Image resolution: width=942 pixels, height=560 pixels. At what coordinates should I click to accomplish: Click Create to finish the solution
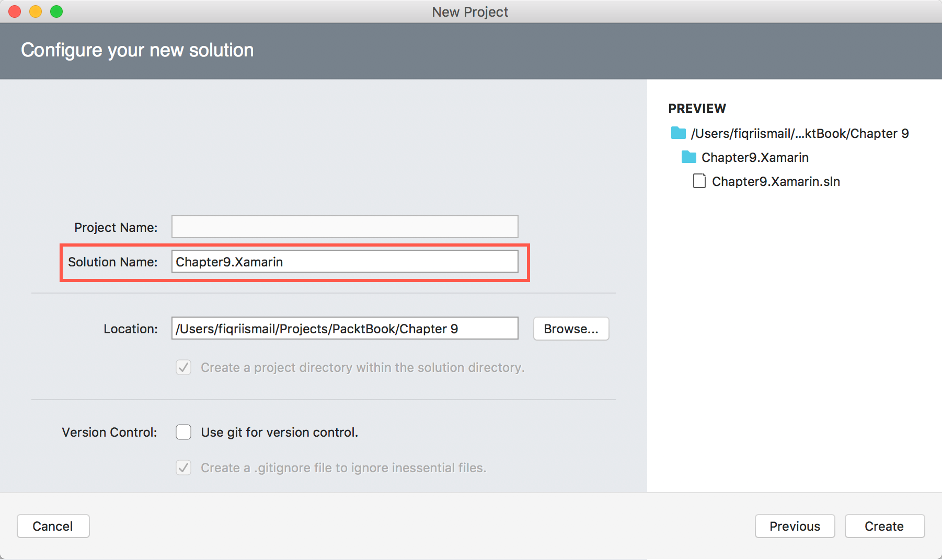coord(884,526)
